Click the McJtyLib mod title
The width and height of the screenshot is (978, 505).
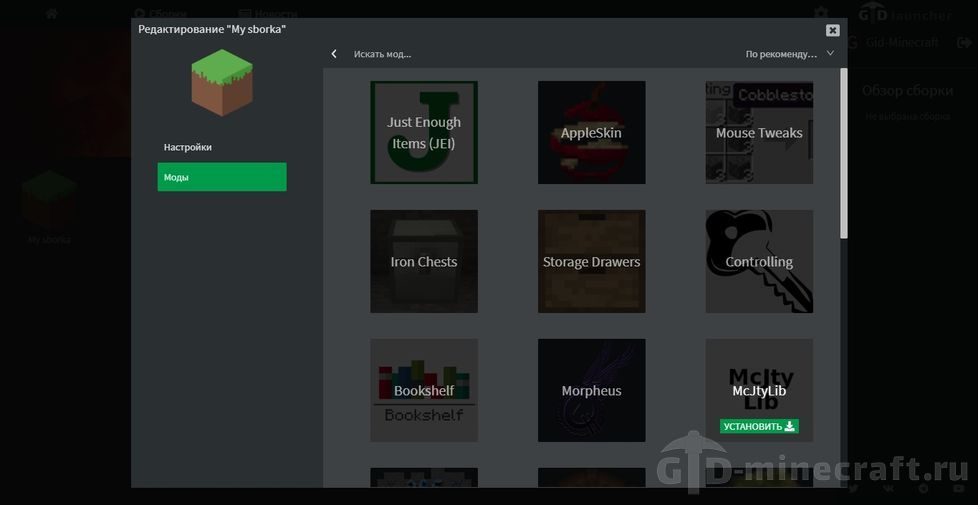pyautogui.click(x=759, y=391)
